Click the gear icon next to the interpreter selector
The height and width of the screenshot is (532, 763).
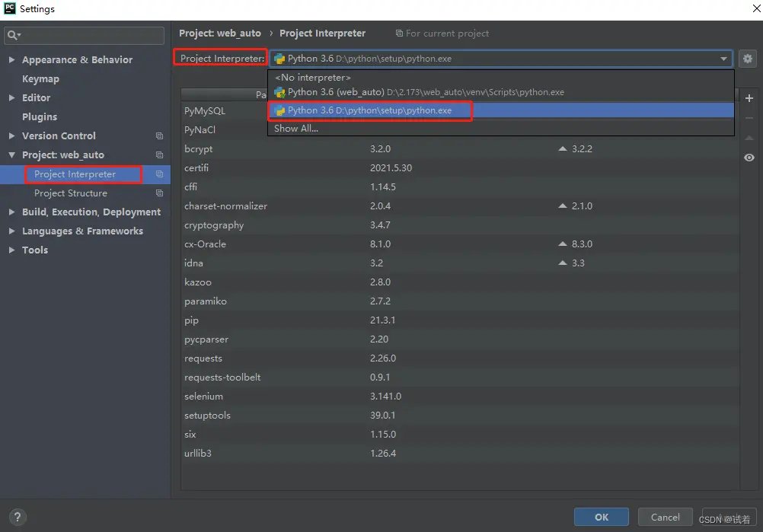[x=748, y=59]
